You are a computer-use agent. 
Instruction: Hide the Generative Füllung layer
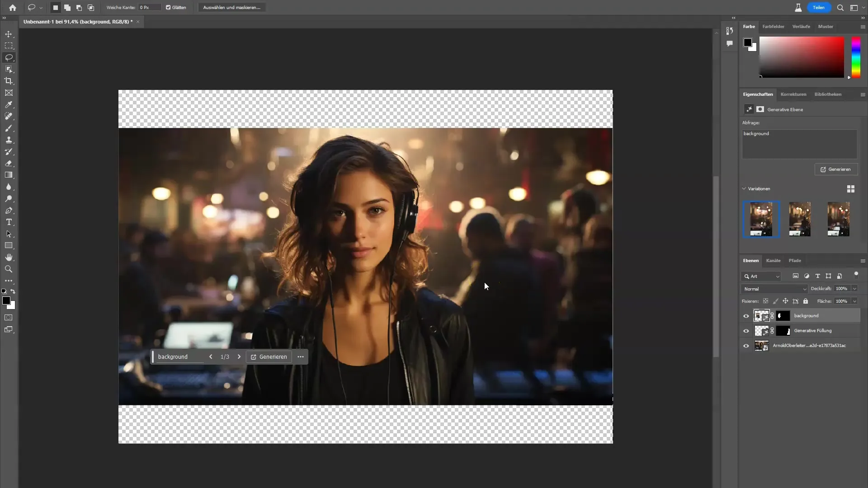(x=746, y=331)
